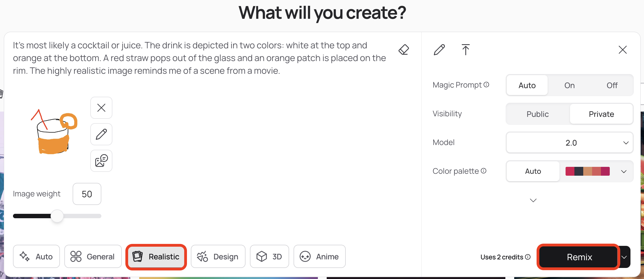This screenshot has height=279, width=644.
Task: Click the Image weight slider handle
Action: [x=57, y=216]
